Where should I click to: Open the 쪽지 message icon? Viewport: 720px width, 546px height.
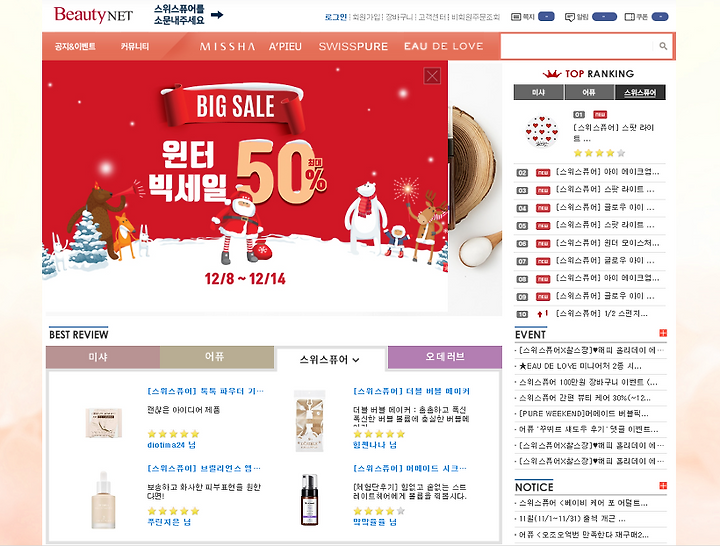pyautogui.click(x=516, y=17)
